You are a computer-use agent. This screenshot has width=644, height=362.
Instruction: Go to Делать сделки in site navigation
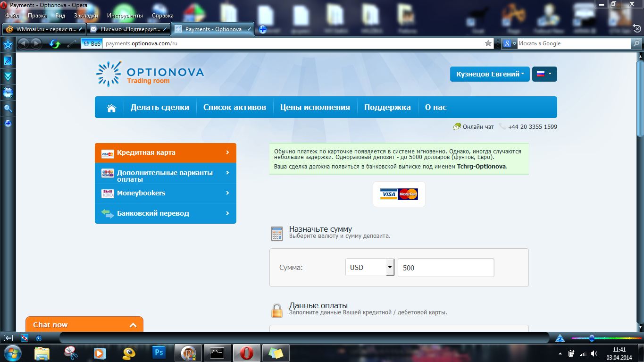coord(160,107)
